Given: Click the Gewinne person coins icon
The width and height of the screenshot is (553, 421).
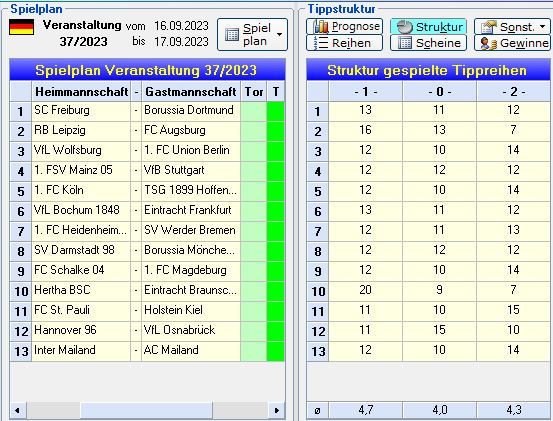Looking at the screenshot, I should [x=488, y=43].
